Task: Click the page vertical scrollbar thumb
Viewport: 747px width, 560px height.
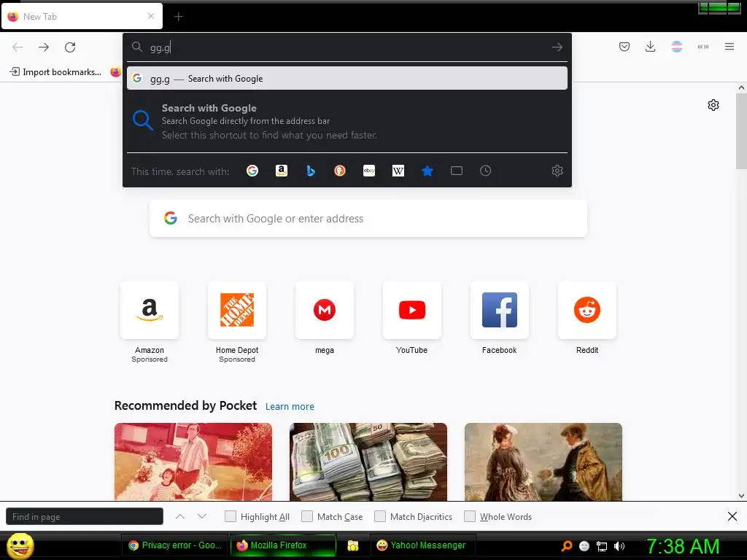Action: pyautogui.click(x=741, y=131)
